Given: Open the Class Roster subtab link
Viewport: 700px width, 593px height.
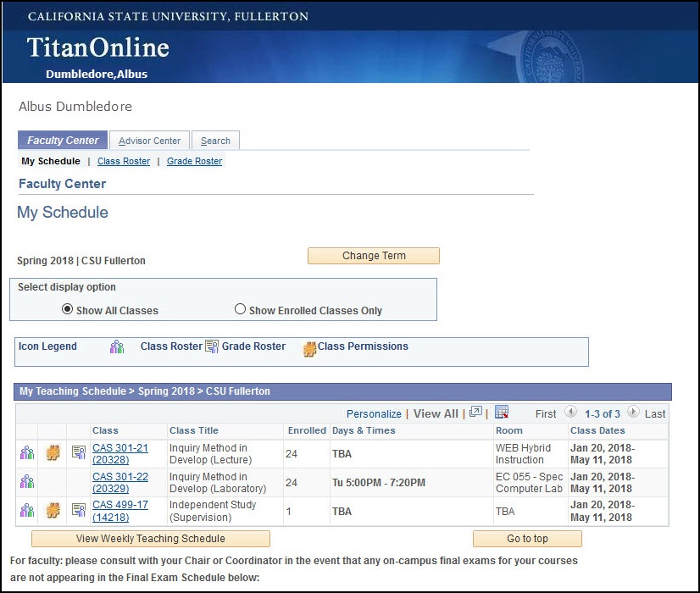Looking at the screenshot, I should coord(124,161).
